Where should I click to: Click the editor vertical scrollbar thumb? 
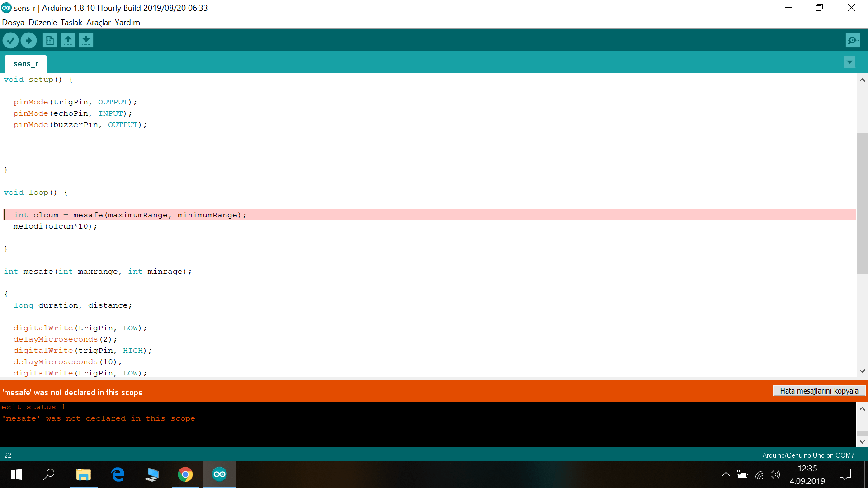[862, 203]
